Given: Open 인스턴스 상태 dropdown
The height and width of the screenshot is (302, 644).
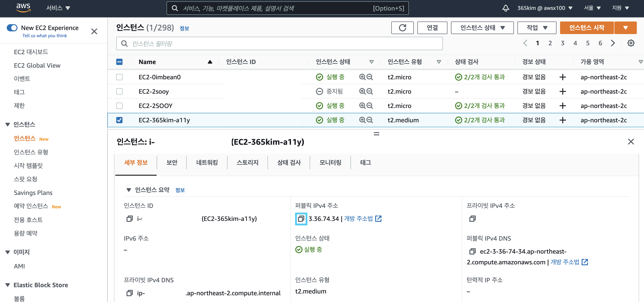Looking at the screenshot, I should 482,28.
